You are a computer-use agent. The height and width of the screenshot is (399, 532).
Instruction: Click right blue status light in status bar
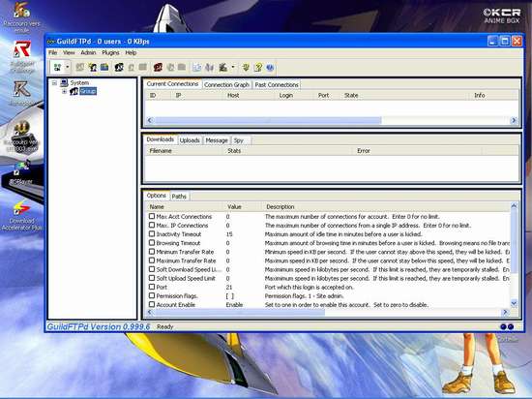pyautogui.click(x=511, y=326)
